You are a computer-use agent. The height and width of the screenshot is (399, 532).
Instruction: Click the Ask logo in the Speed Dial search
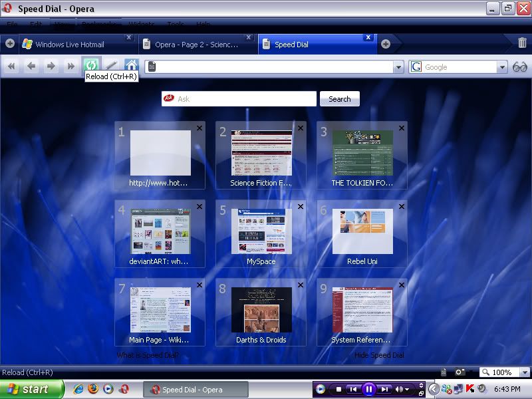(x=169, y=98)
